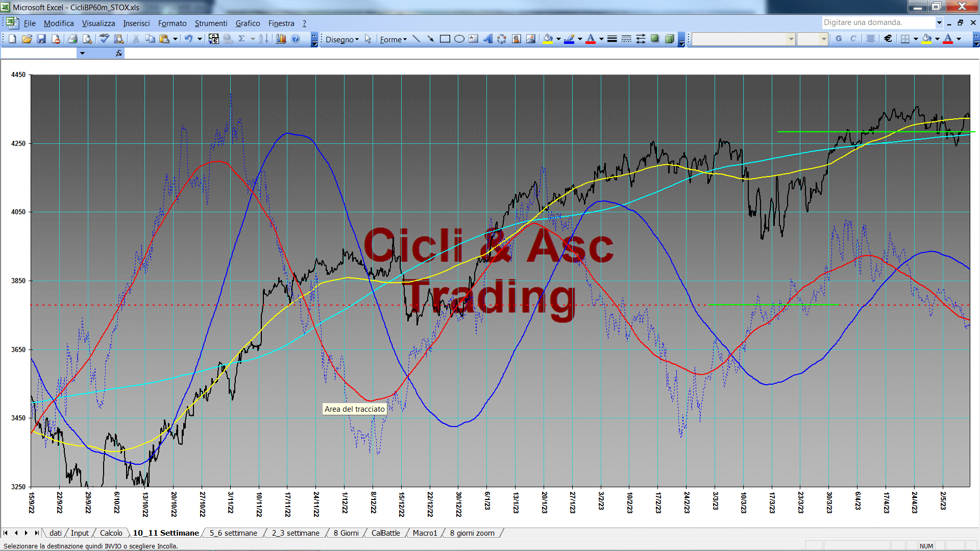
Task: Open a file with the folder icon
Action: point(27,39)
